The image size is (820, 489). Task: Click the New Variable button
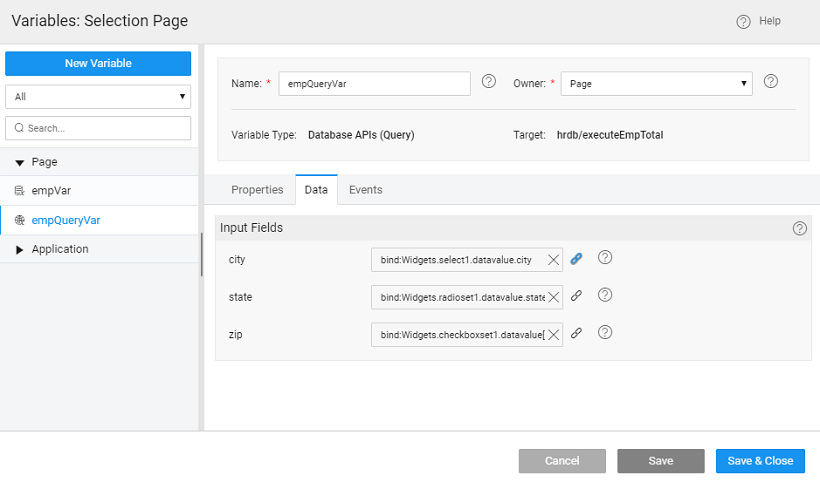pyautogui.click(x=98, y=63)
